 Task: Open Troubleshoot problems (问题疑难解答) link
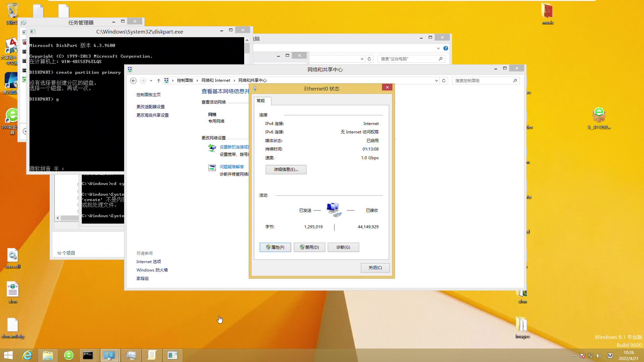tap(232, 167)
